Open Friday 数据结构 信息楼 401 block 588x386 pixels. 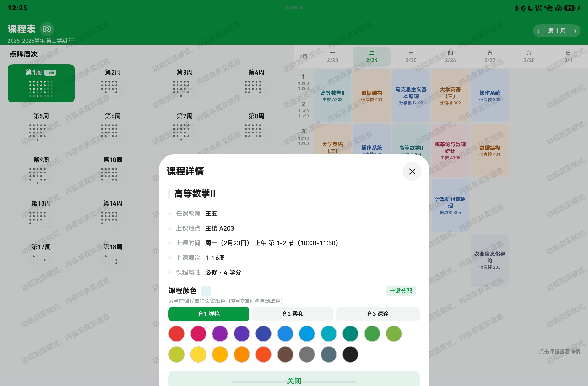490,151
